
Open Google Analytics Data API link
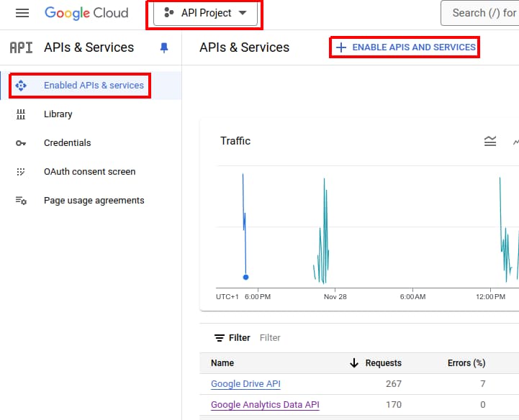coord(264,405)
